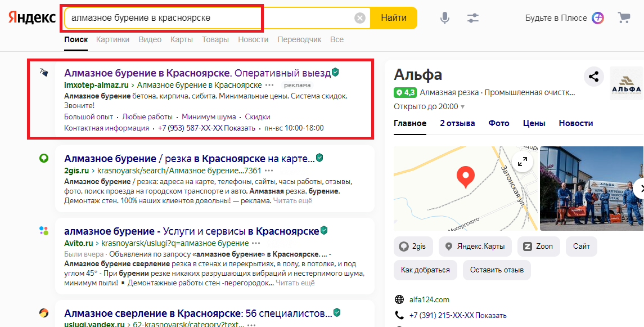Expand the map in Альфа card
The width and height of the screenshot is (644, 327).
click(523, 162)
